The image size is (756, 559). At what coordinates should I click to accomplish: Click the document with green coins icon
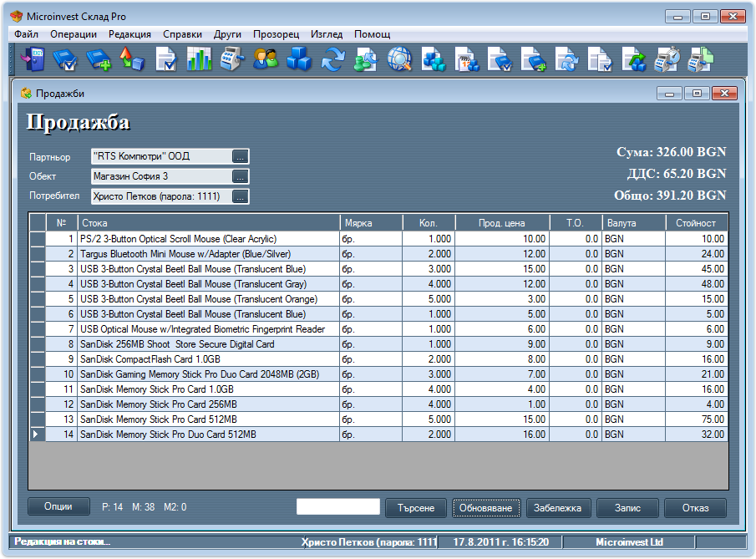point(366,59)
